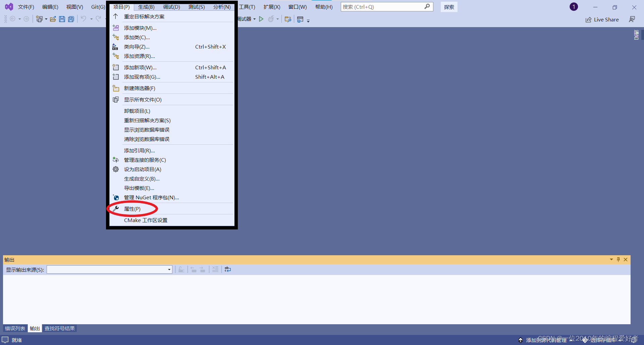Click the status bar feedback rectangle icon
Screen dimensions: 644x345
pyautogui.click(x=5, y=340)
